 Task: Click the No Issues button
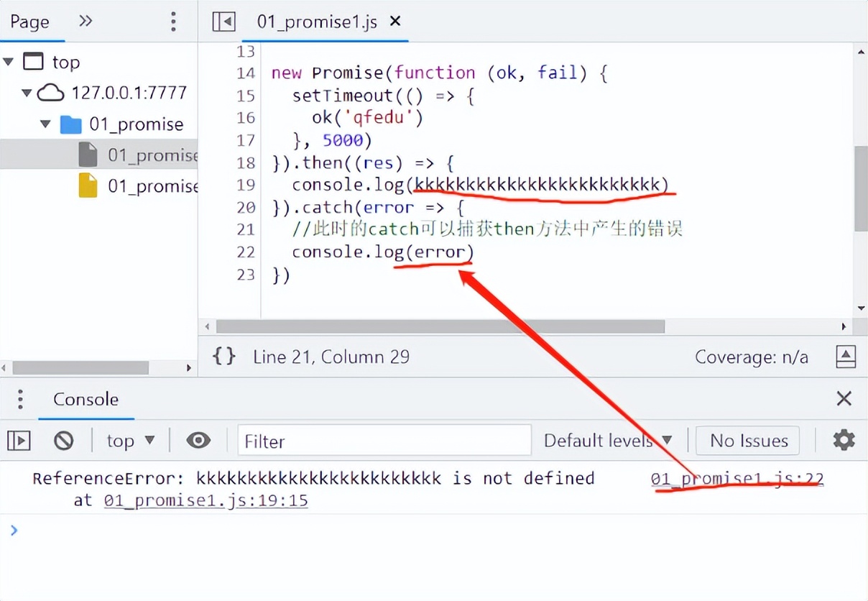(747, 440)
